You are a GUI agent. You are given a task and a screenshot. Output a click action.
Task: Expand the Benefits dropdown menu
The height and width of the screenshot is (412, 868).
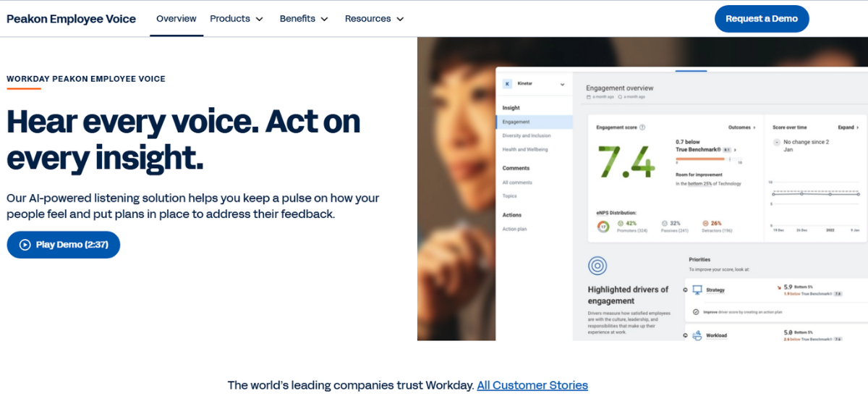coord(304,19)
